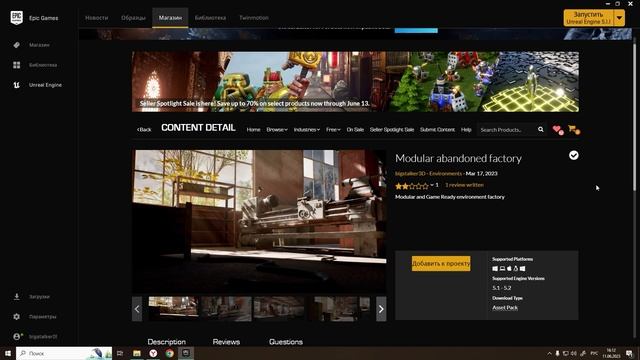
Task: Click the Epic Games logo
Action: pyautogui.click(x=17, y=18)
